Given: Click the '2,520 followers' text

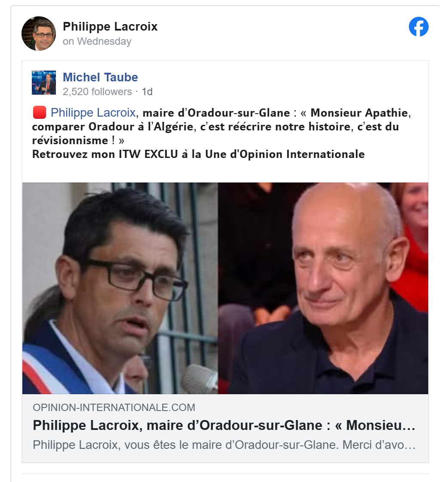Looking at the screenshot, I should (97, 92).
